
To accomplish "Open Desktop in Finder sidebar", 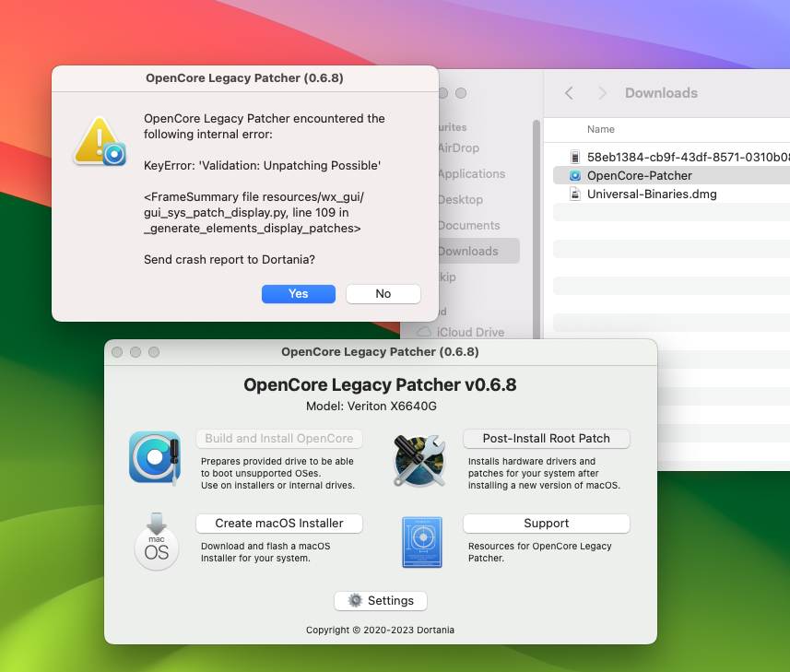I will (x=460, y=199).
